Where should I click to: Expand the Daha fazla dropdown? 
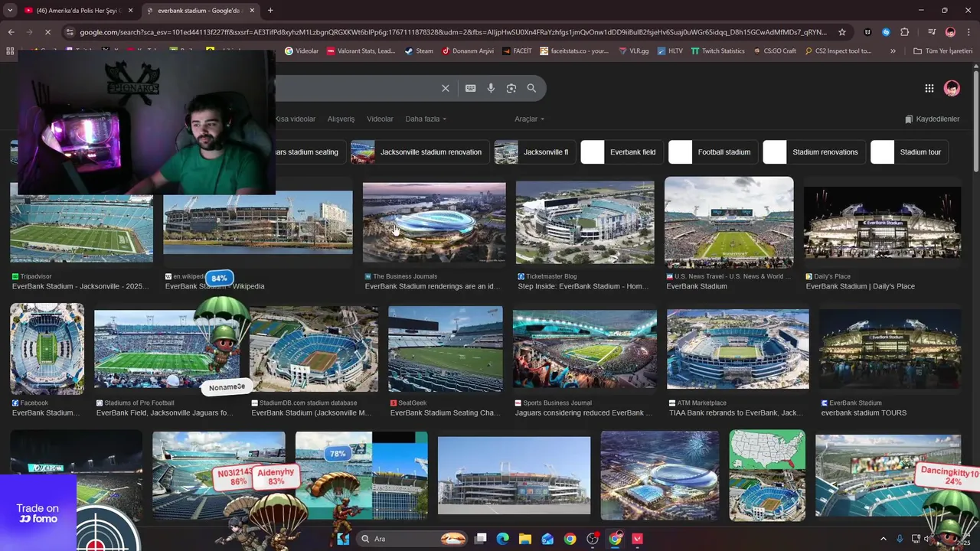click(426, 119)
